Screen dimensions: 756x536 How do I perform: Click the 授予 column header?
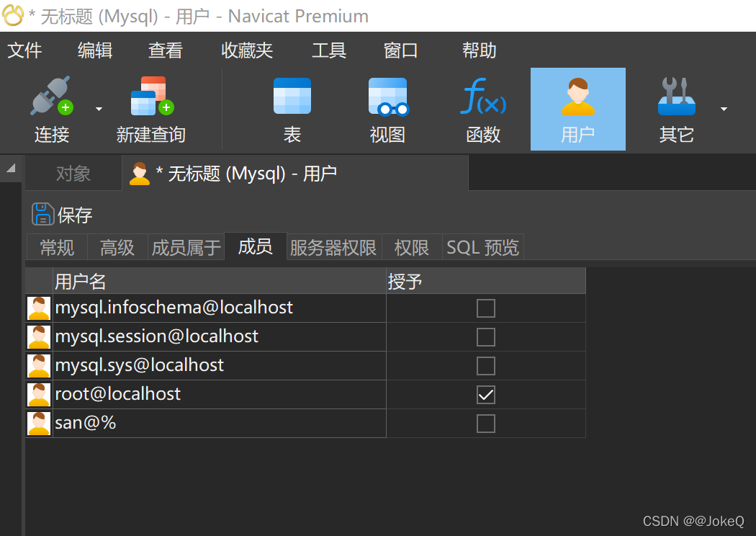[486, 281]
